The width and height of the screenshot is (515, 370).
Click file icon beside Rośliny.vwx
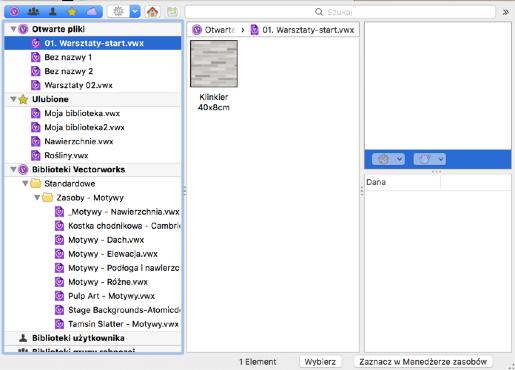click(x=36, y=155)
